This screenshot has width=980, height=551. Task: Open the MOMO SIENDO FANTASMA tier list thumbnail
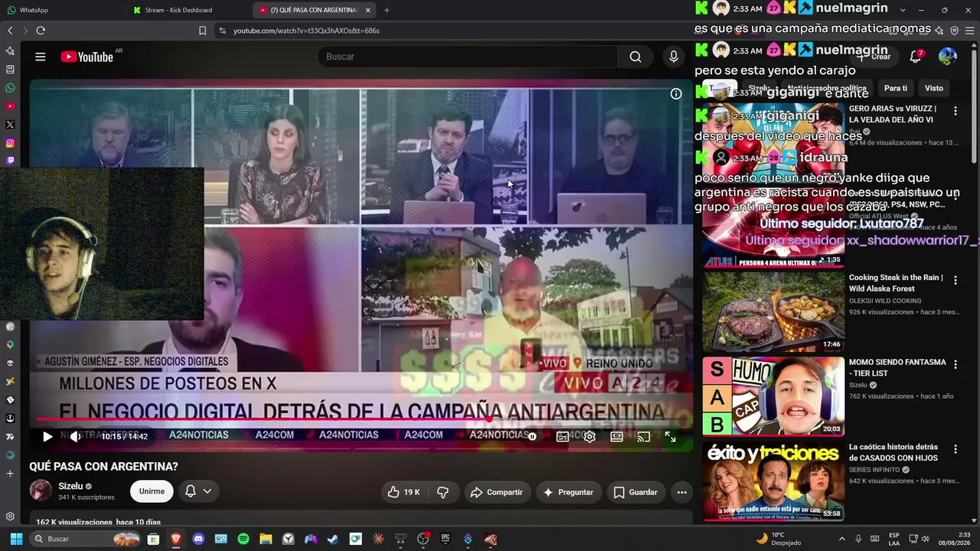pos(773,396)
